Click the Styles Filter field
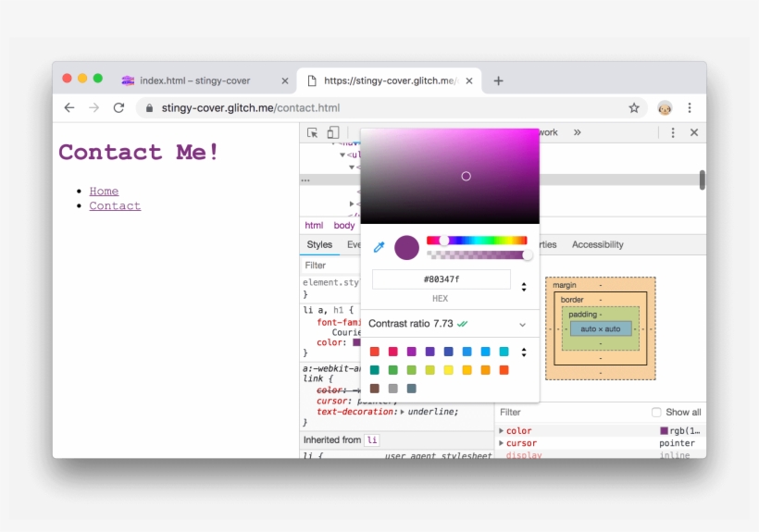The height and width of the screenshot is (532, 759). 331,266
